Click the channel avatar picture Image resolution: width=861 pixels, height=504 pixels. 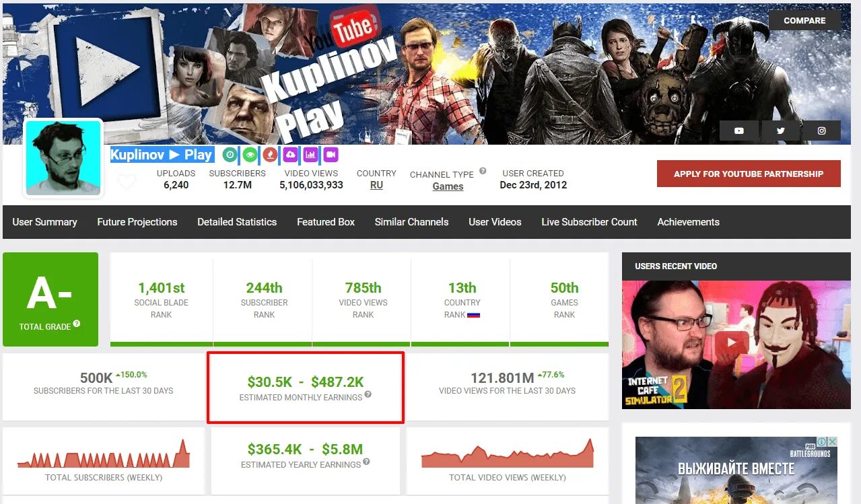point(63,159)
